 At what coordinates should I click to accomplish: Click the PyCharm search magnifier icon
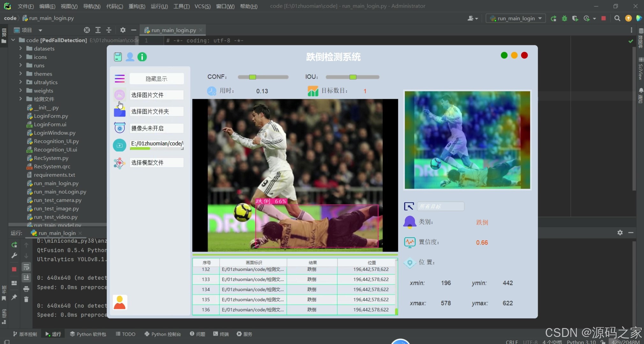[617, 18]
